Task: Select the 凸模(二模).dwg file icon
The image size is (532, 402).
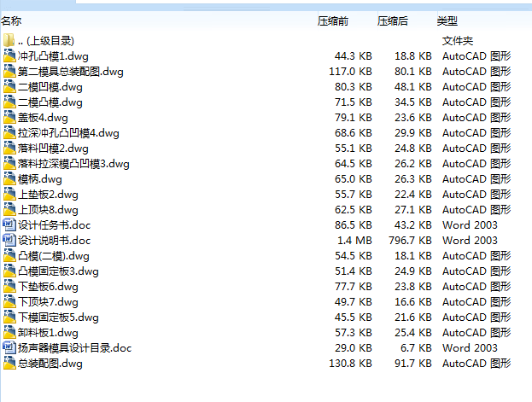Action: pyautogui.click(x=9, y=255)
